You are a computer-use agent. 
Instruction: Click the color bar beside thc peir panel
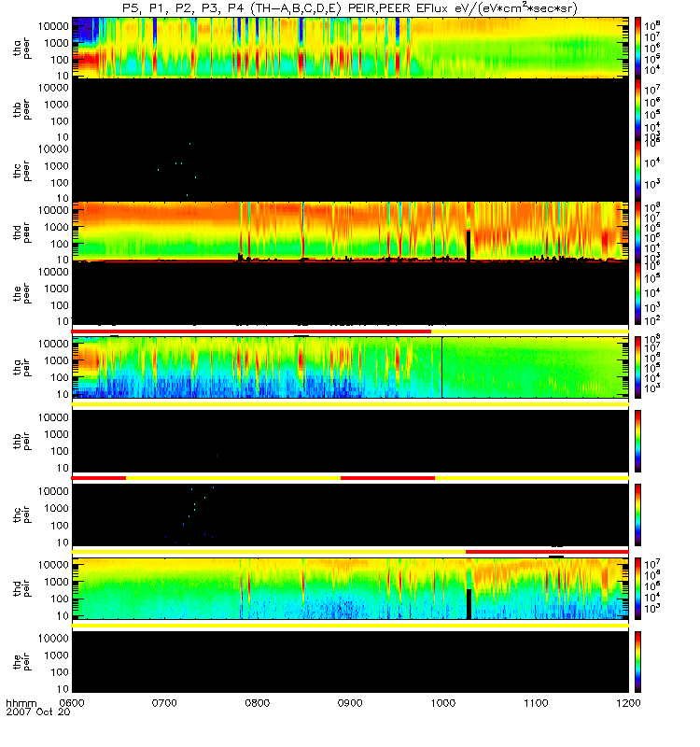click(x=637, y=515)
